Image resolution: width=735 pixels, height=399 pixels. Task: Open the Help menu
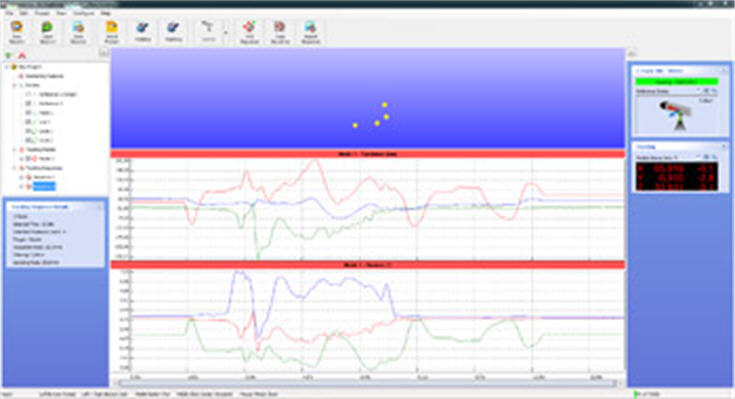(x=105, y=13)
